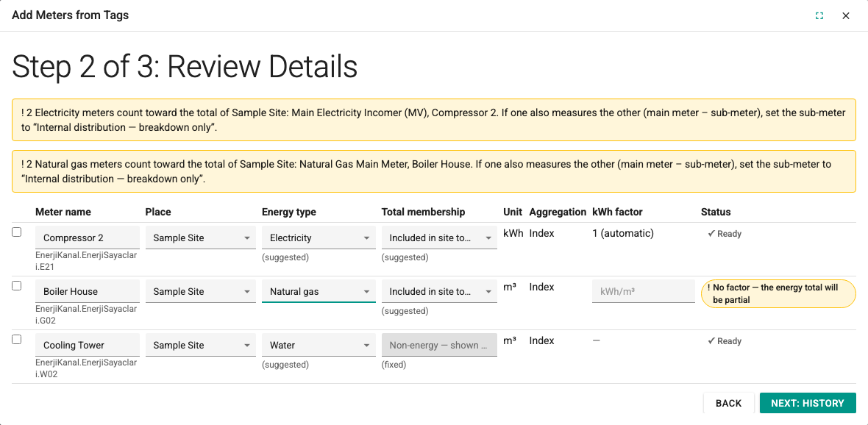868x425 pixels.
Task: Click the Natural gas meters warning banner
Action: click(x=434, y=171)
